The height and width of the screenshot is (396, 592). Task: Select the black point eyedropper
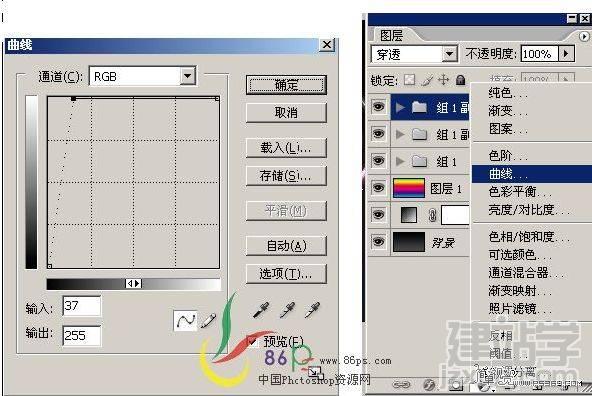click(261, 310)
